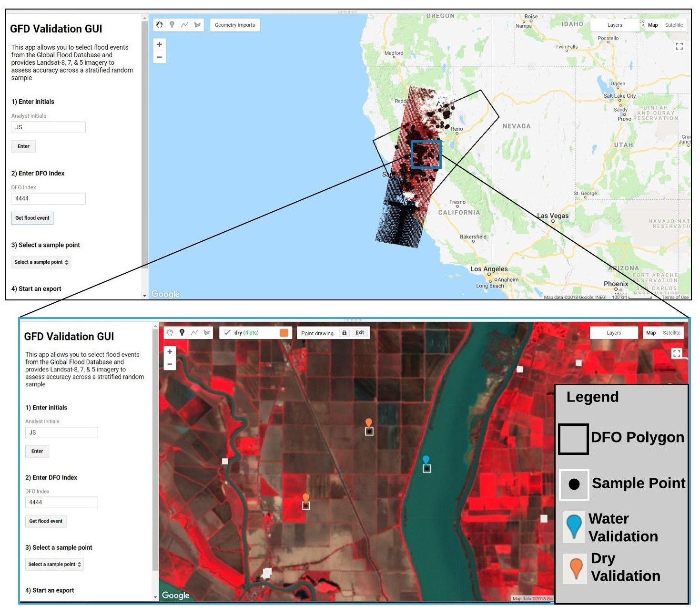Click the lock icon beside Point drawing

[x=345, y=333]
